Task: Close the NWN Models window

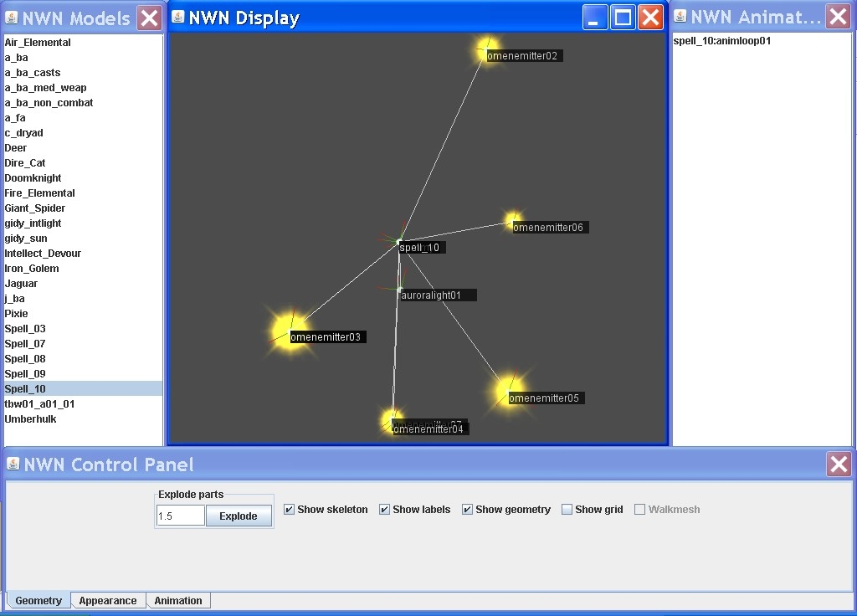Action: pyautogui.click(x=150, y=18)
